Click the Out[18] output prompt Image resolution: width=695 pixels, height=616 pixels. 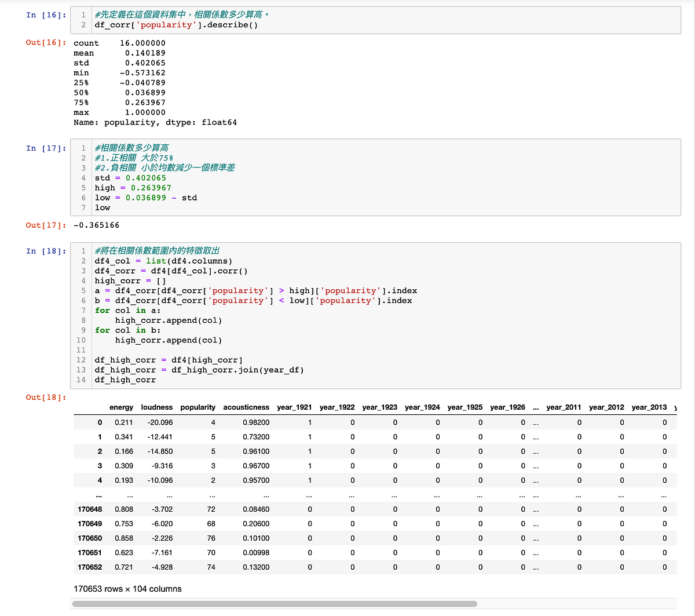pyautogui.click(x=46, y=398)
